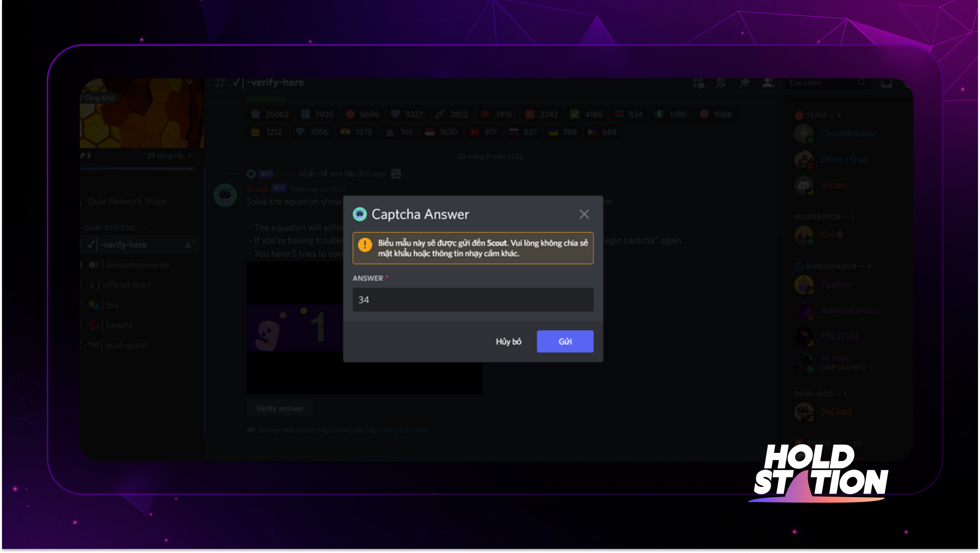Expand the server name dropdown chevron
Viewport: 980px width, 553px height.
(189, 82)
